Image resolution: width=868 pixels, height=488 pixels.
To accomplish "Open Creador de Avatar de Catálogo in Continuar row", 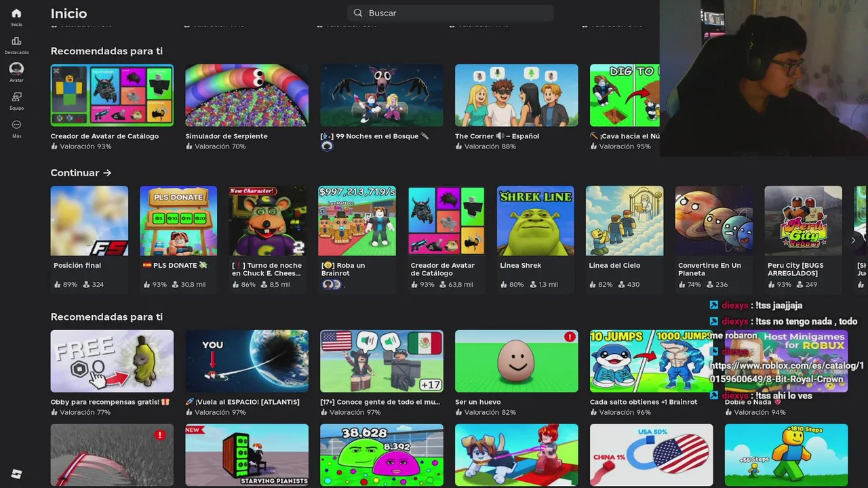I will (446, 239).
